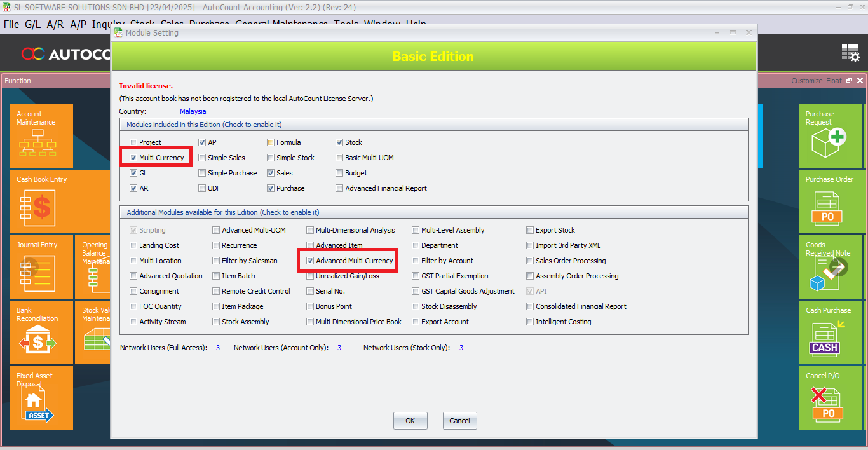
Task: Enable the Simple Sales checkbox
Action: click(202, 158)
